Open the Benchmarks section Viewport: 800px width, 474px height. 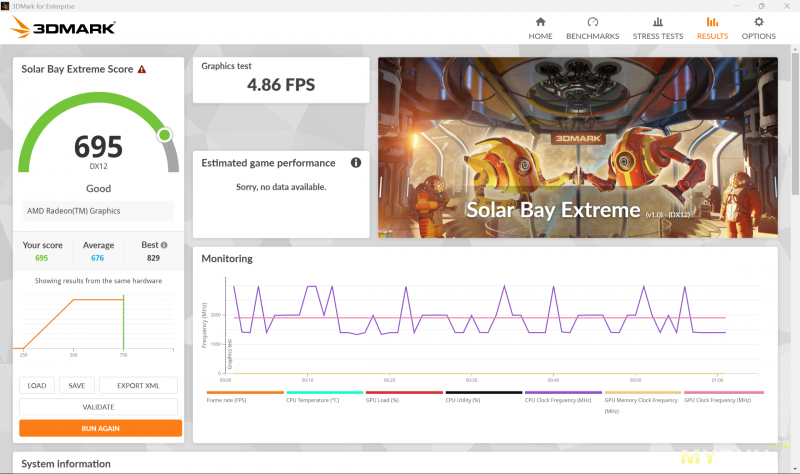pos(592,27)
